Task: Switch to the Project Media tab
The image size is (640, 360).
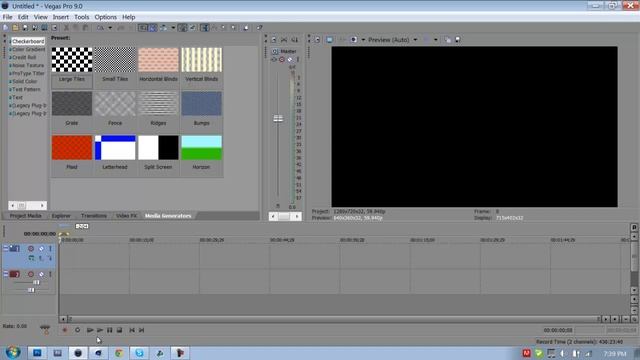Action: point(25,216)
